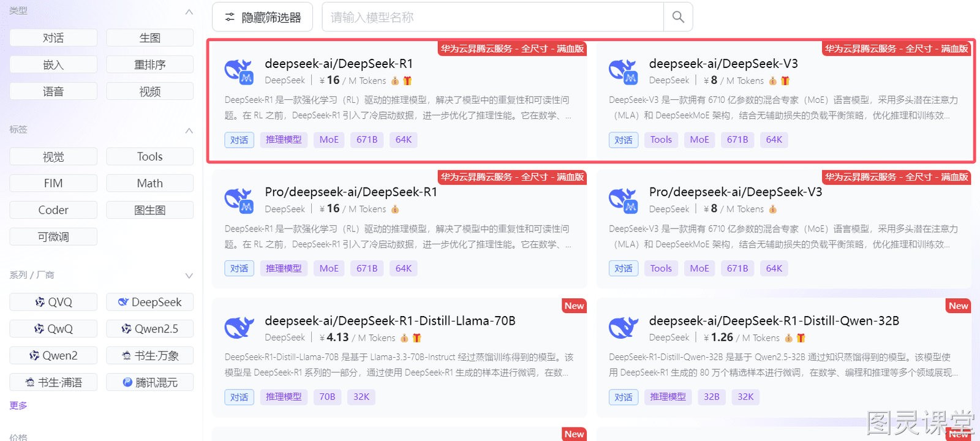Collapse the 标签 filter section
The image size is (980, 441).
(x=189, y=130)
